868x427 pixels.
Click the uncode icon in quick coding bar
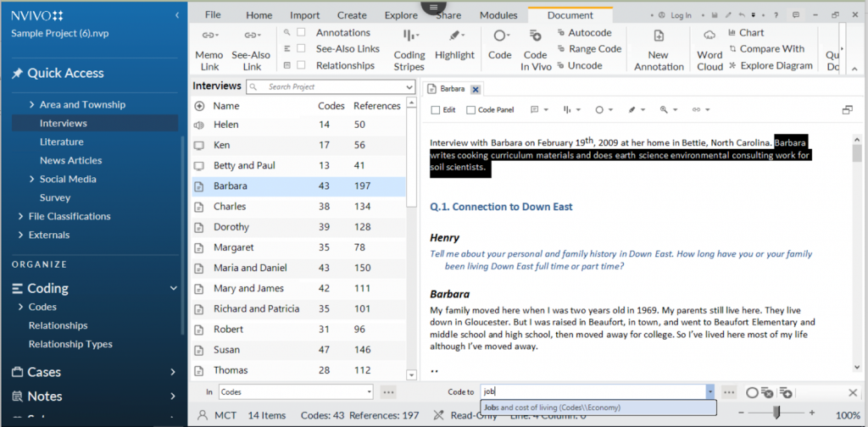[766, 392]
